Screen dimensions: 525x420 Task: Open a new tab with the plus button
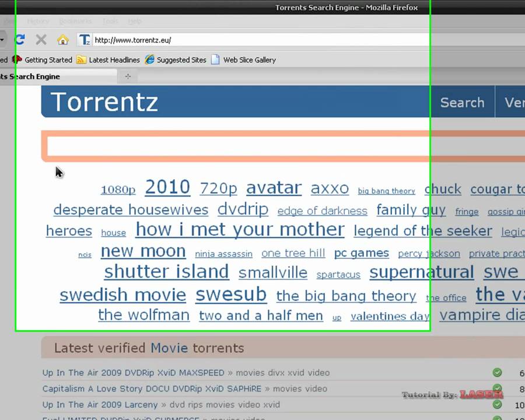[128, 76]
